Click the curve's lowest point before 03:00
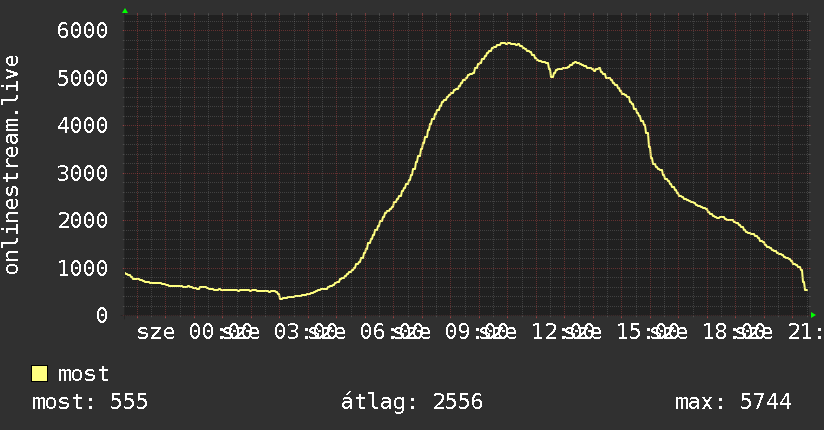The height and width of the screenshot is (430, 824). click(x=281, y=298)
